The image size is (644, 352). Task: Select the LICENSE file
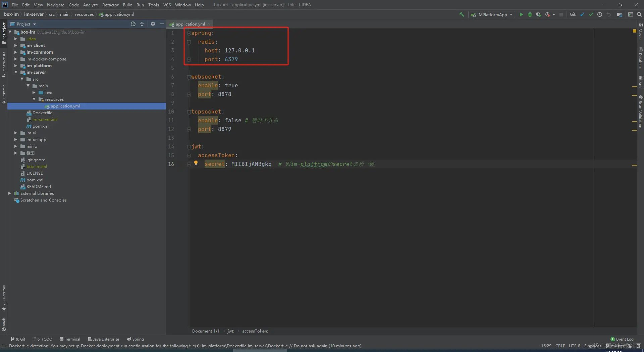pyautogui.click(x=34, y=173)
